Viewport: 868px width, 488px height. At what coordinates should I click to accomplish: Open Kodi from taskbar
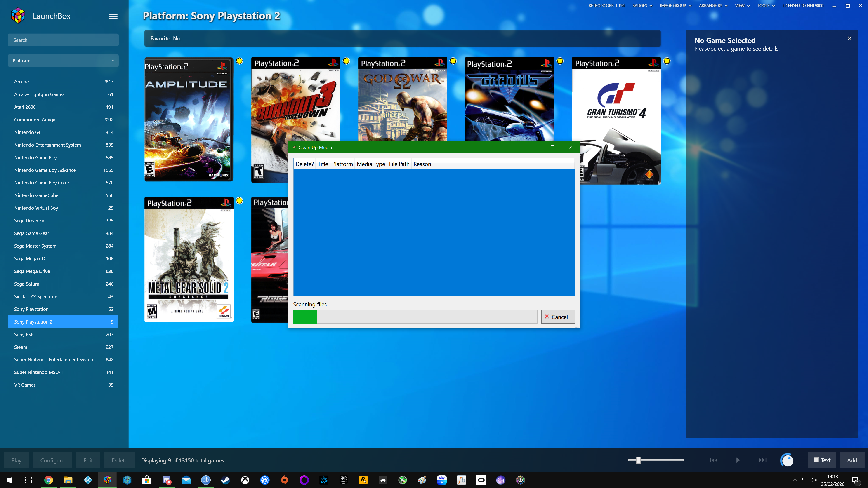88,480
